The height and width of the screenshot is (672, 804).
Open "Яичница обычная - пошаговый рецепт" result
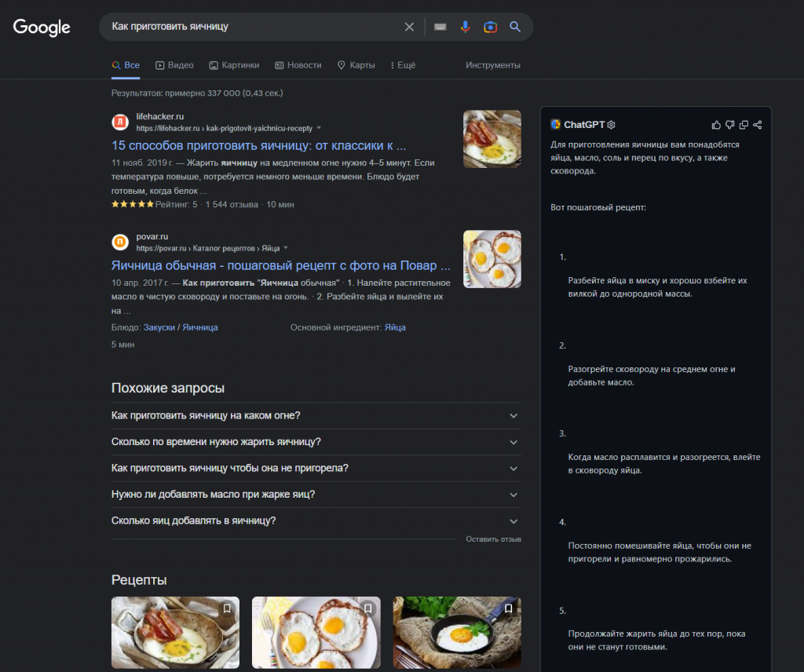point(281,265)
